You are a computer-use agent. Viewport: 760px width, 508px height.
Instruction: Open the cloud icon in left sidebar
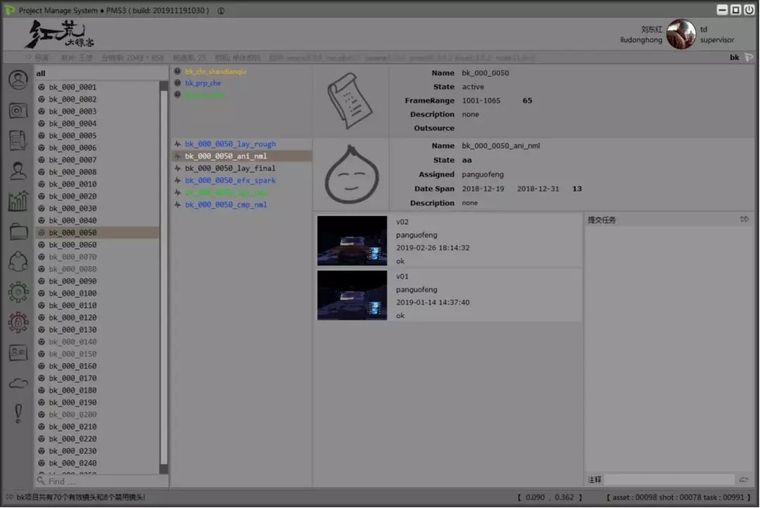point(18,383)
